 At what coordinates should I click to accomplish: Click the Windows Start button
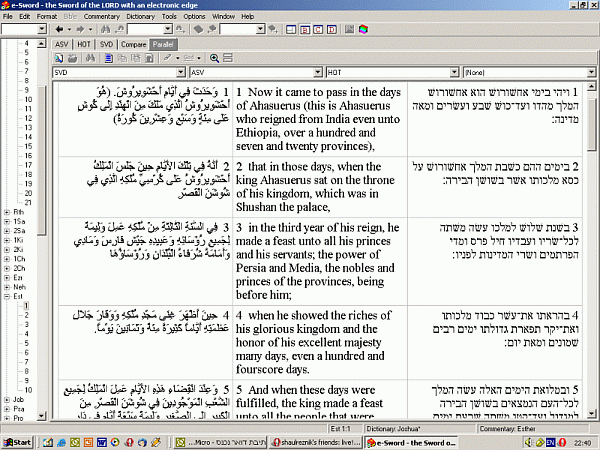18,443
